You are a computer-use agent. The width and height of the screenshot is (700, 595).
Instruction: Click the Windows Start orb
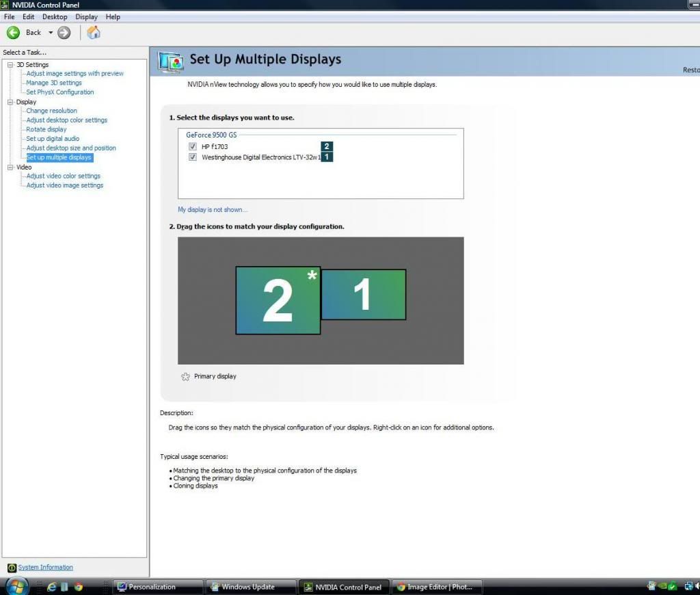(16, 585)
